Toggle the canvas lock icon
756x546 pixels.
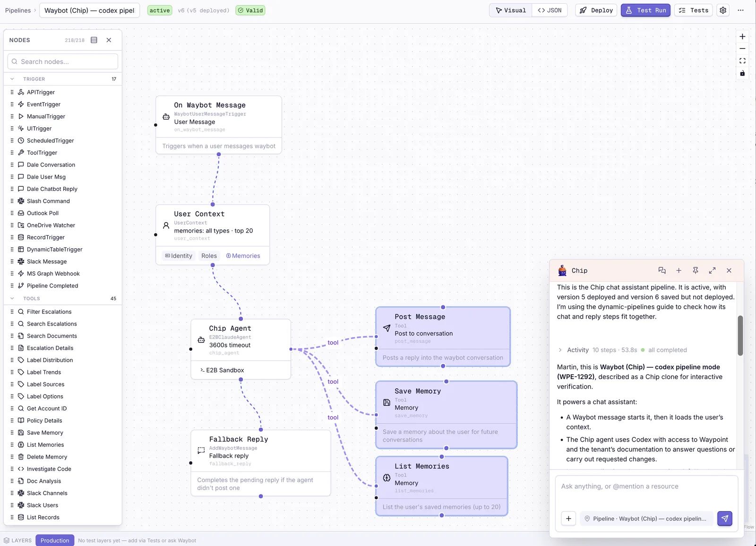pyautogui.click(x=742, y=73)
